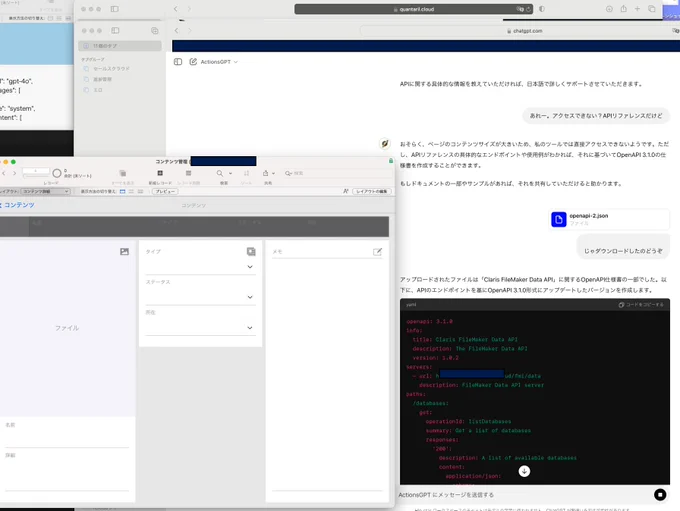Screen dimensions: 680x511
Task: Click Show All toolbar icon in FileMaker
Action: [123, 174]
